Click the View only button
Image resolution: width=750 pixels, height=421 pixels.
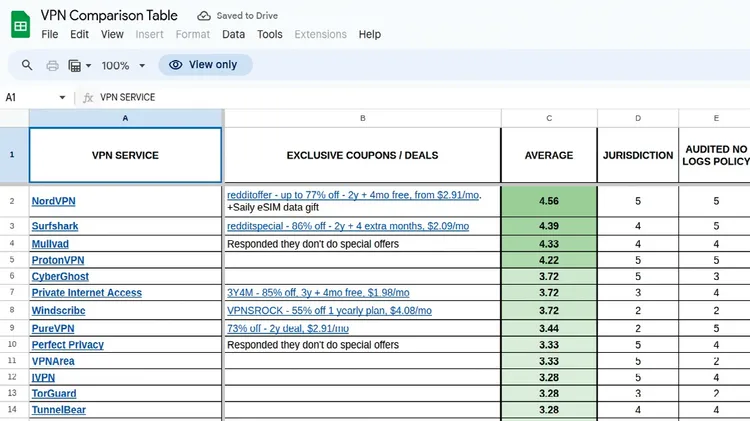pos(205,65)
